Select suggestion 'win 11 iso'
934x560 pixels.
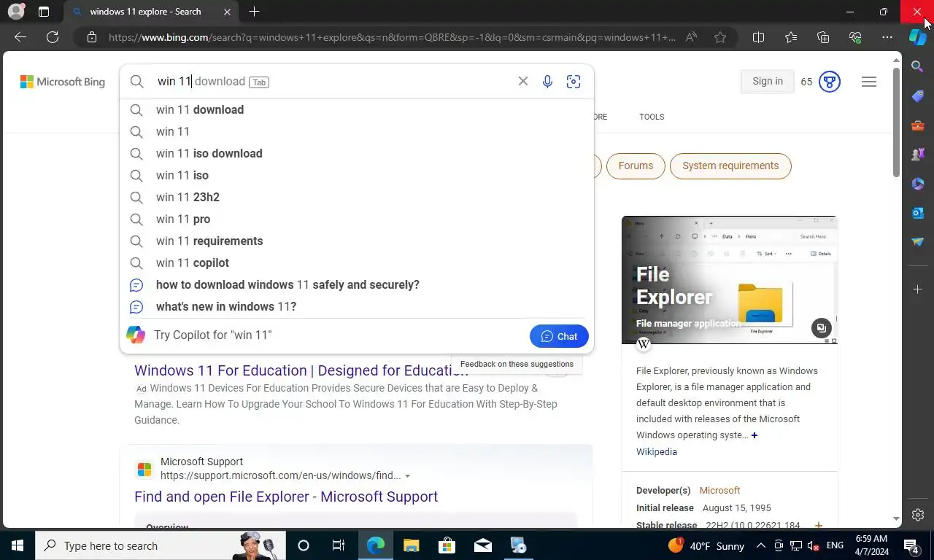356,175
